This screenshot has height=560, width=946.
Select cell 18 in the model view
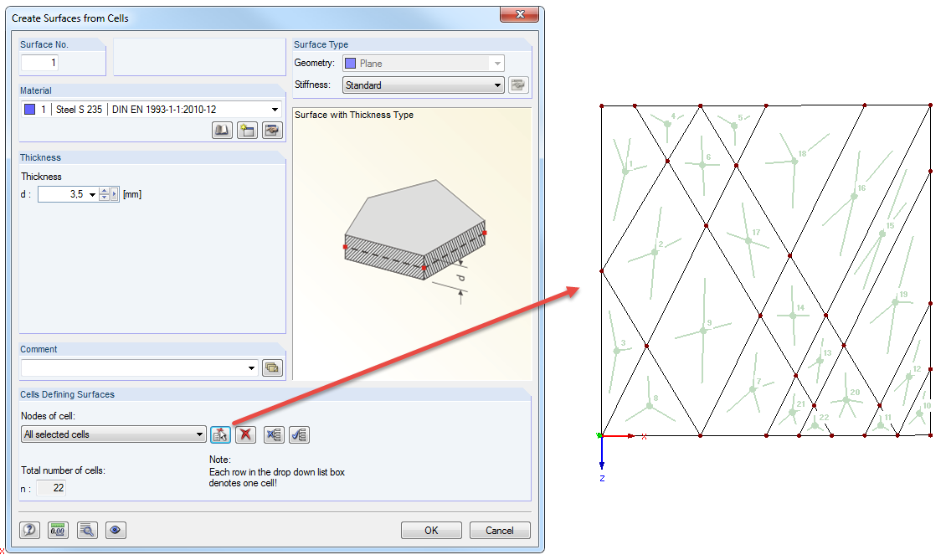point(793,161)
